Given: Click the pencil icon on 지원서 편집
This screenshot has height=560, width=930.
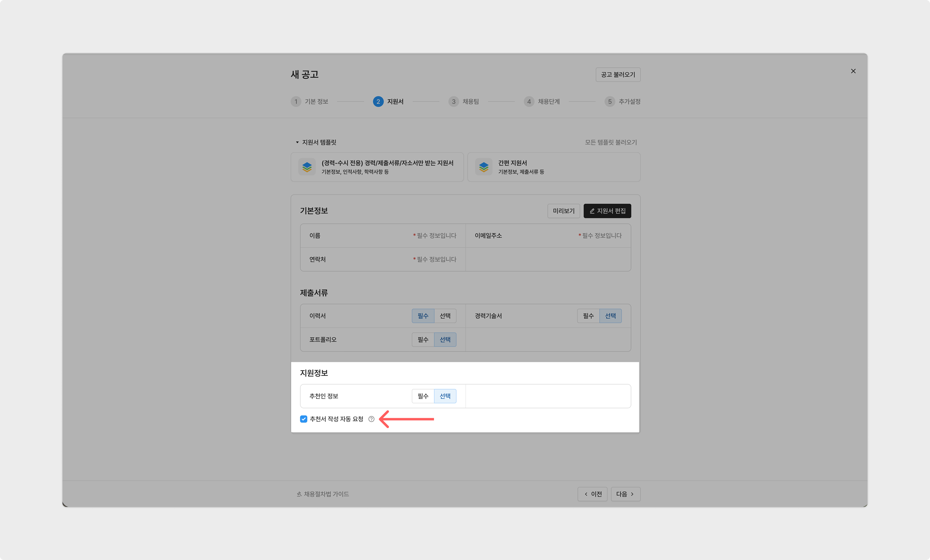Looking at the screenshot, I should [592, 211].
